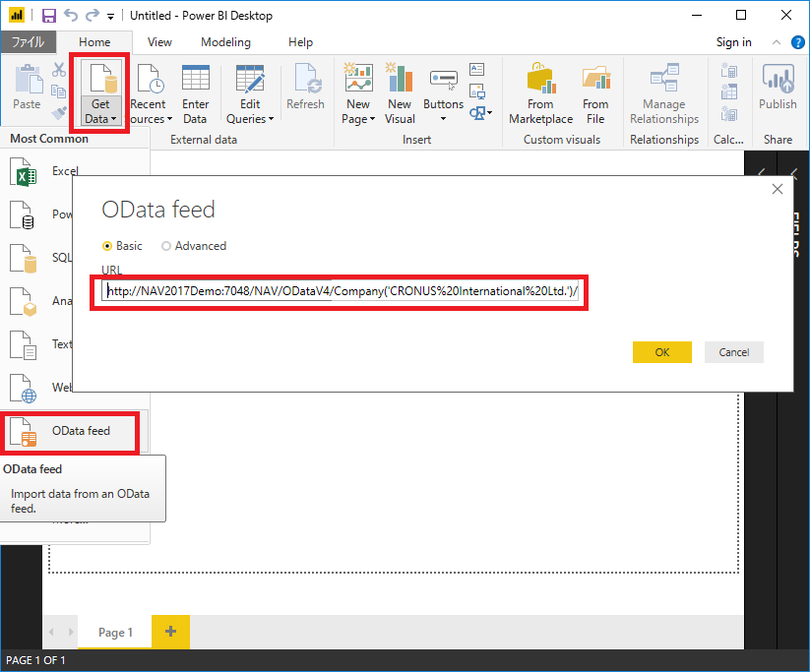Click the Undo arrow in title bar

click(x=70, y=16)
